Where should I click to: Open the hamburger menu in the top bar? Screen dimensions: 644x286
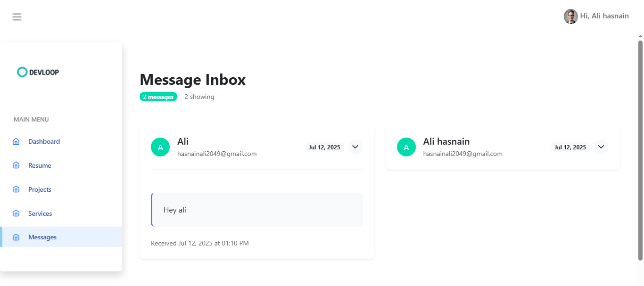point(17,17)
